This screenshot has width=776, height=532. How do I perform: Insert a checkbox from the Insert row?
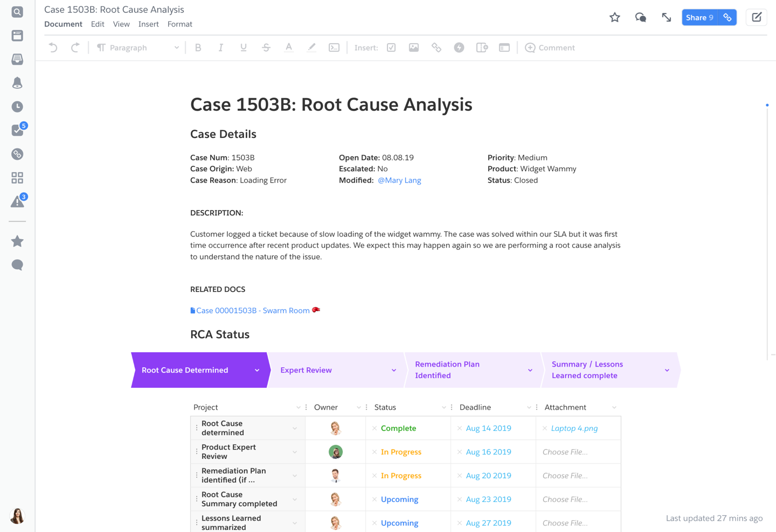[x=391, y=47]
